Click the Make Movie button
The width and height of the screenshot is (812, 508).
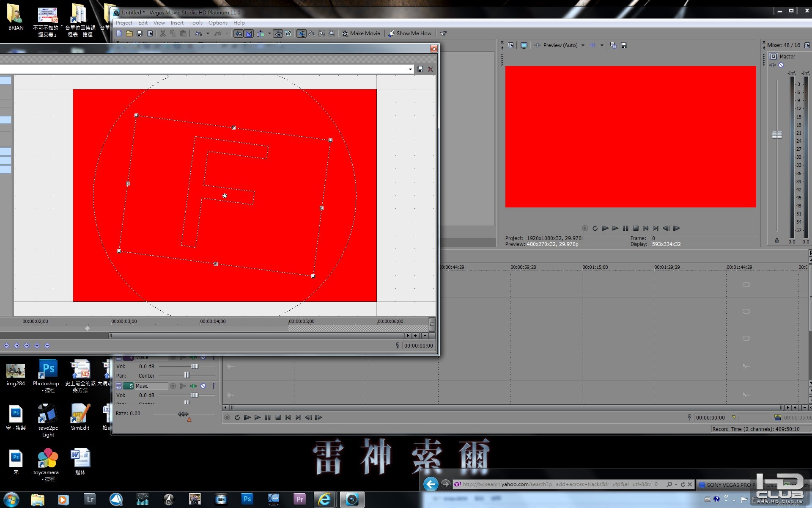click(x=361, y=33)
